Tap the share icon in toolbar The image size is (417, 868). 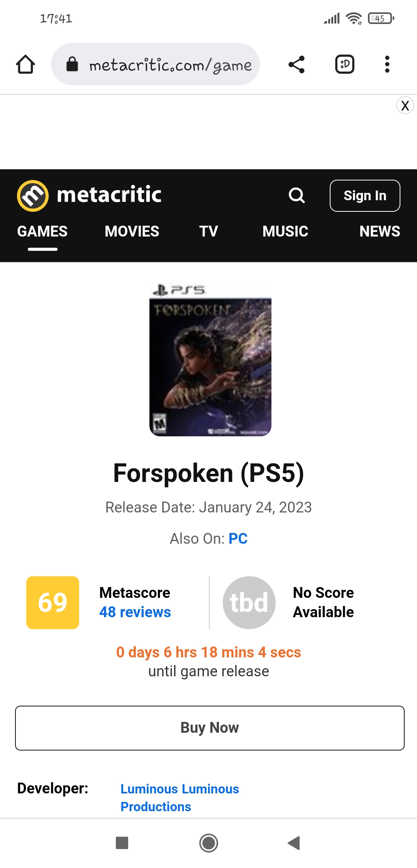[x=297, y=64]
